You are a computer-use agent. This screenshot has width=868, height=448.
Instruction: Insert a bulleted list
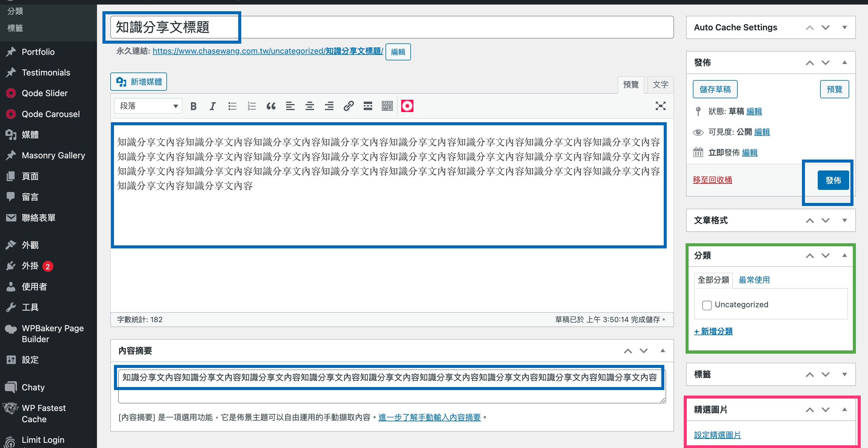pos(232,106)
